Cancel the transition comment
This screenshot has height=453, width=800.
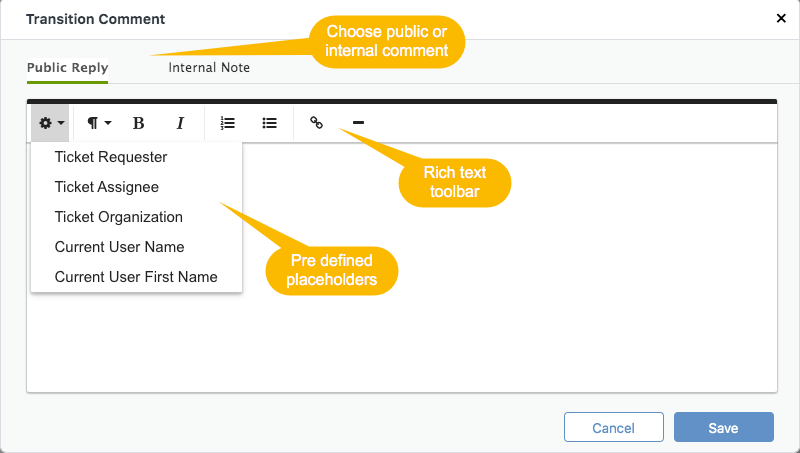pos(614,427)
